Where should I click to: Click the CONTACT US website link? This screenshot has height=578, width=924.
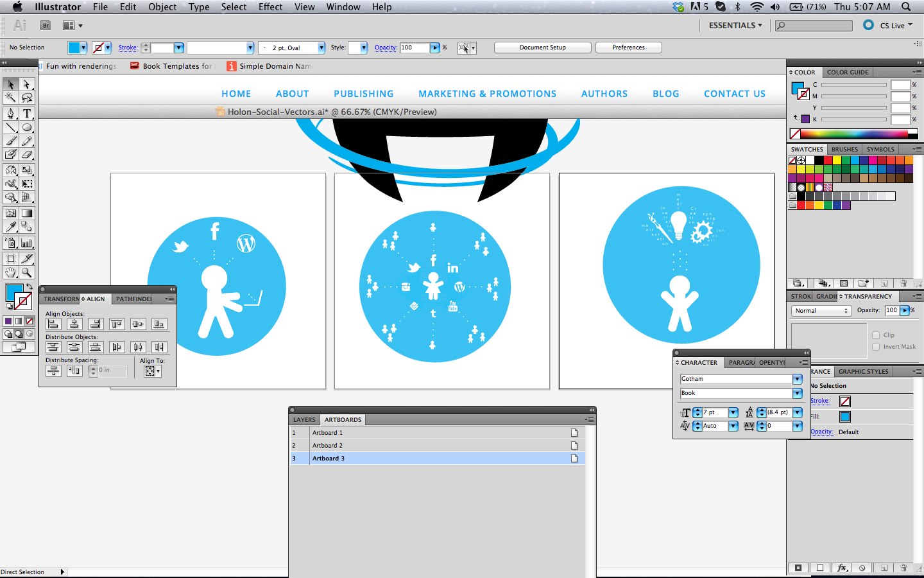click(x=735, y=94)
